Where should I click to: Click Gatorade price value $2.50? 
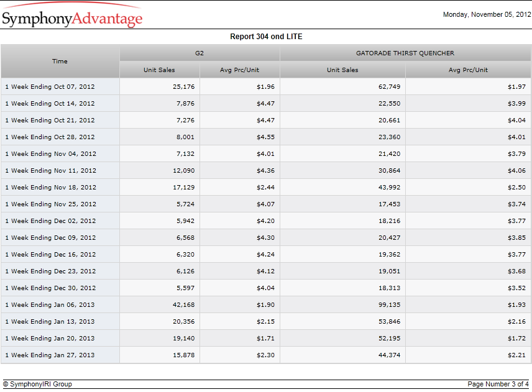click(x=516, y=187)
